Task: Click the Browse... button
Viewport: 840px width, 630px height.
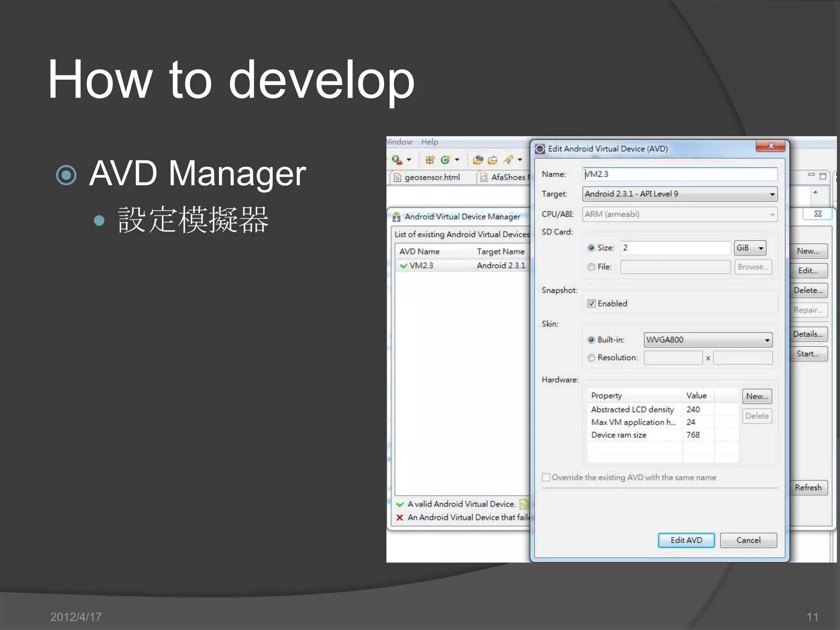Action: [753, 267]
